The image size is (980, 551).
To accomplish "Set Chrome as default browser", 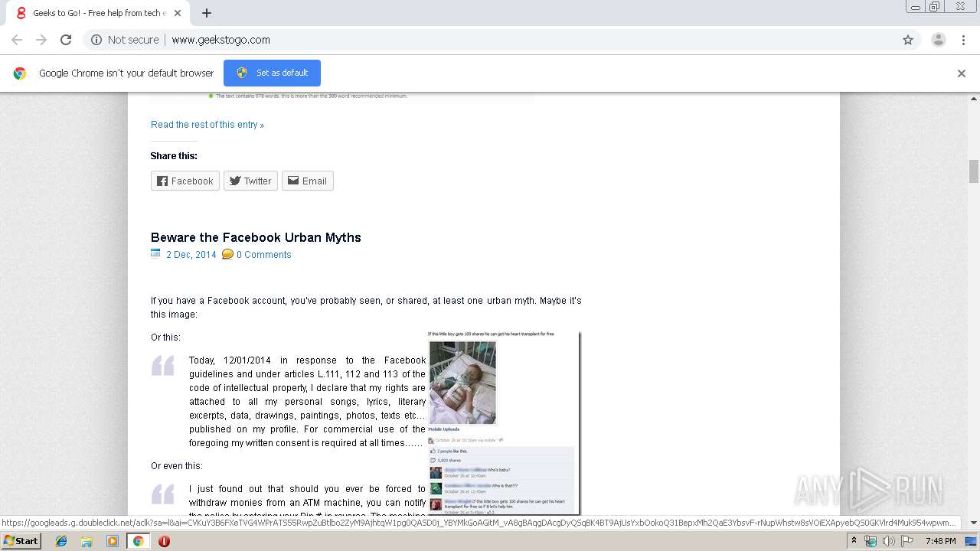I will (272, 73).
